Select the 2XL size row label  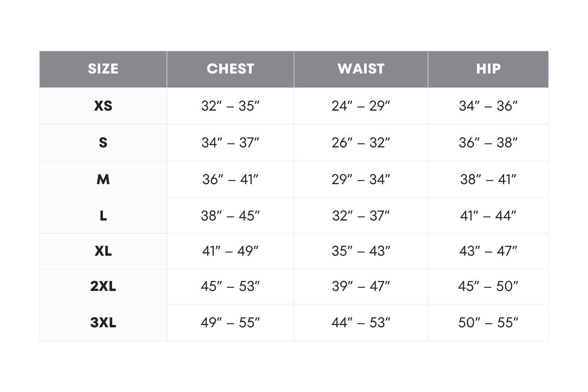(103, 286)
